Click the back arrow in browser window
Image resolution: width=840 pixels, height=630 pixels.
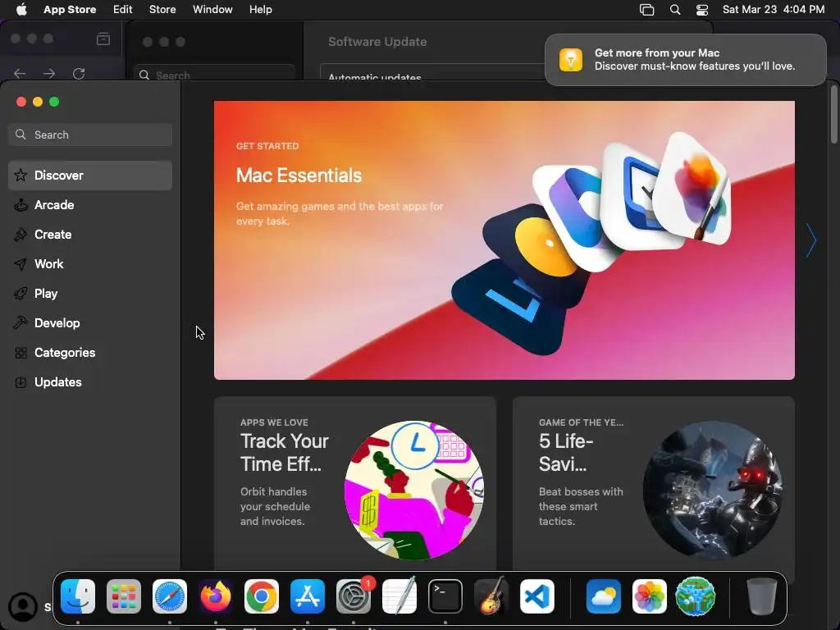(20, 73)
